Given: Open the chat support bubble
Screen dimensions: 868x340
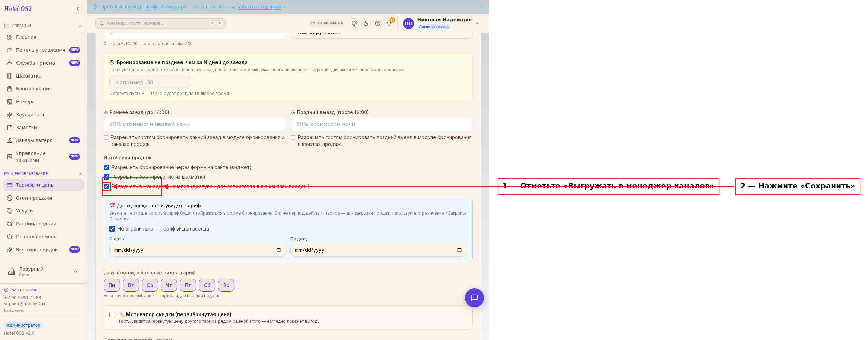Looking at the screenshot, I should 474,298.
